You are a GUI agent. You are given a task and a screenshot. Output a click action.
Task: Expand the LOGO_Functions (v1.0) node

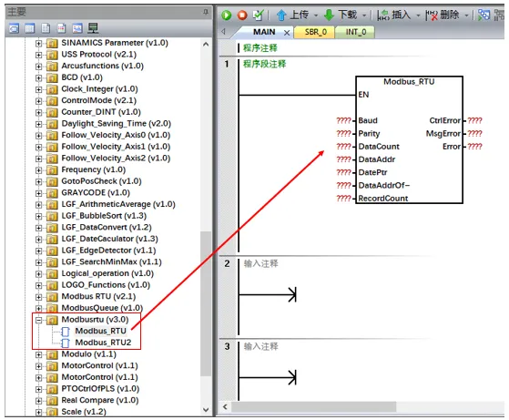pos(38,285)
